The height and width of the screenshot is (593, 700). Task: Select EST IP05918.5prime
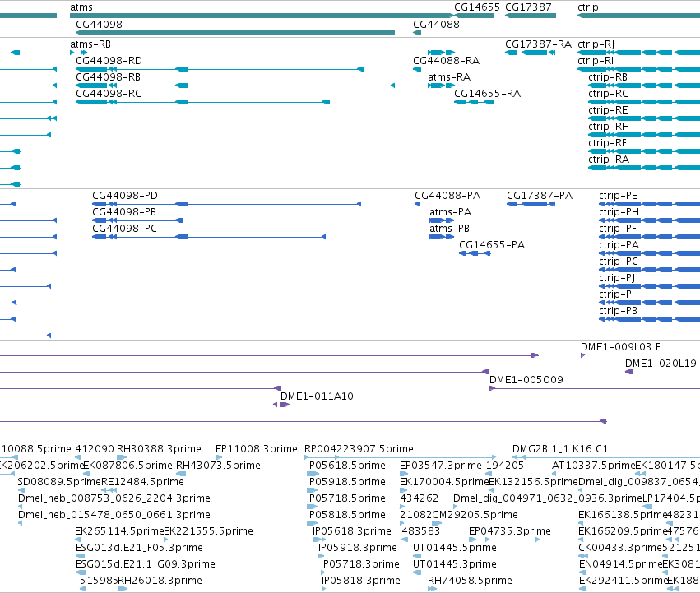[312, 490]
